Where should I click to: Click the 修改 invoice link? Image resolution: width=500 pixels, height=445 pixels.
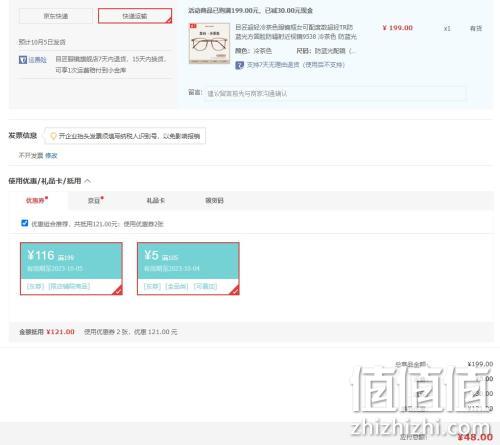(x=51, y=155)
